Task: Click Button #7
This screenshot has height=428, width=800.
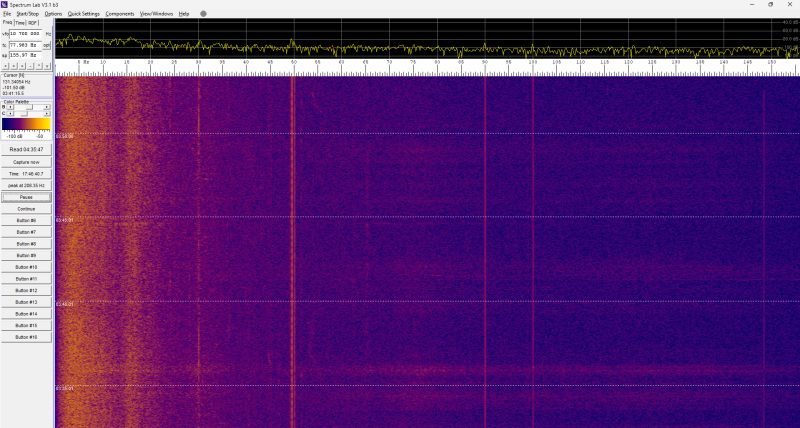Action: pos(26,232)
